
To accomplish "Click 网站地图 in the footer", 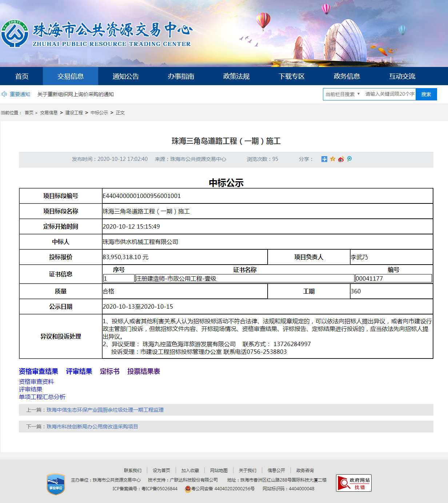I will (x=219, y=471).
